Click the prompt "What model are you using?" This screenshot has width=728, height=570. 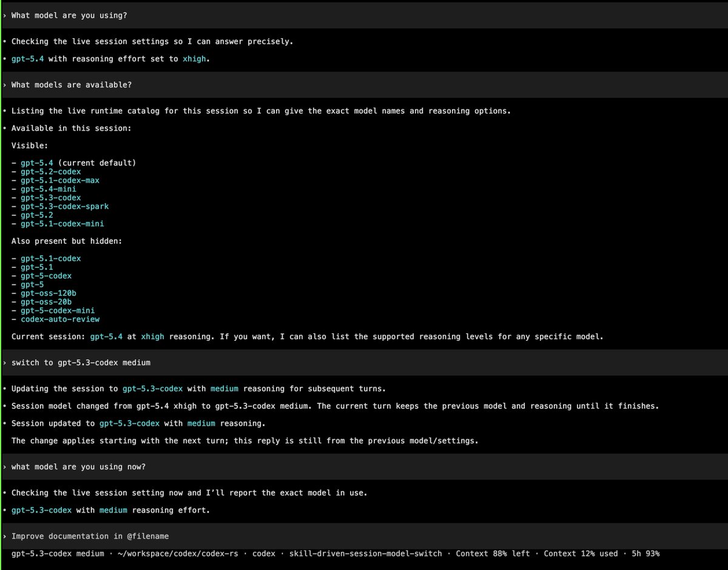69,16
